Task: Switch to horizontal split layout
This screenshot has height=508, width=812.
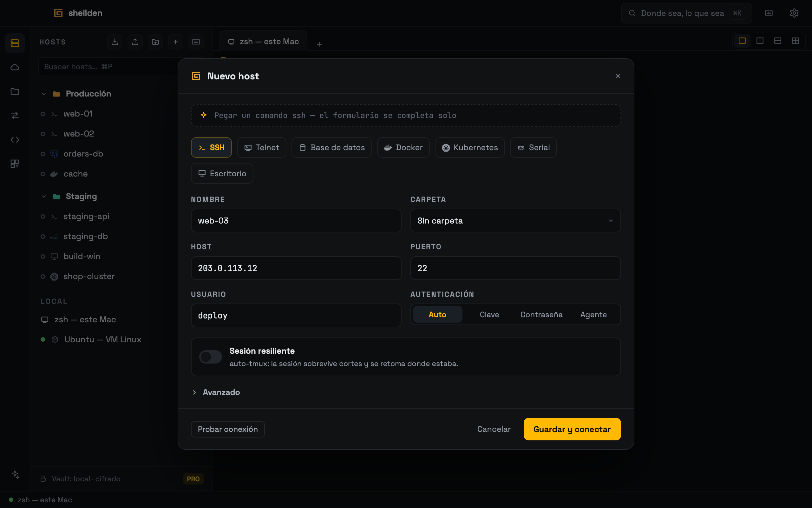Action: click(x=778, y=41)
